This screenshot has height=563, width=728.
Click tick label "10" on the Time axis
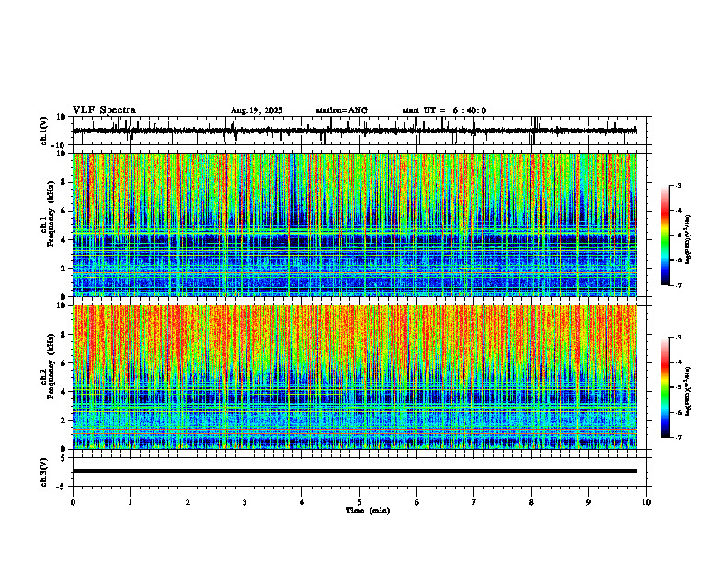tap(646, 502)
